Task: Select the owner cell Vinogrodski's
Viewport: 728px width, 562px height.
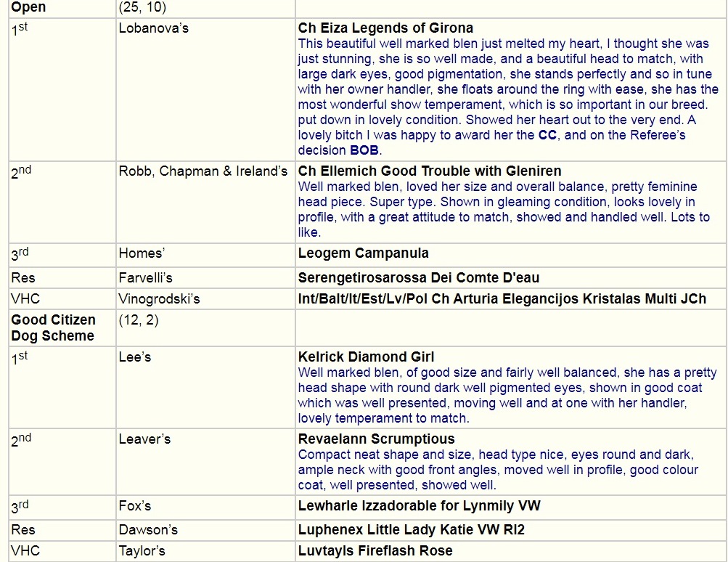Action: pos(159,298)
